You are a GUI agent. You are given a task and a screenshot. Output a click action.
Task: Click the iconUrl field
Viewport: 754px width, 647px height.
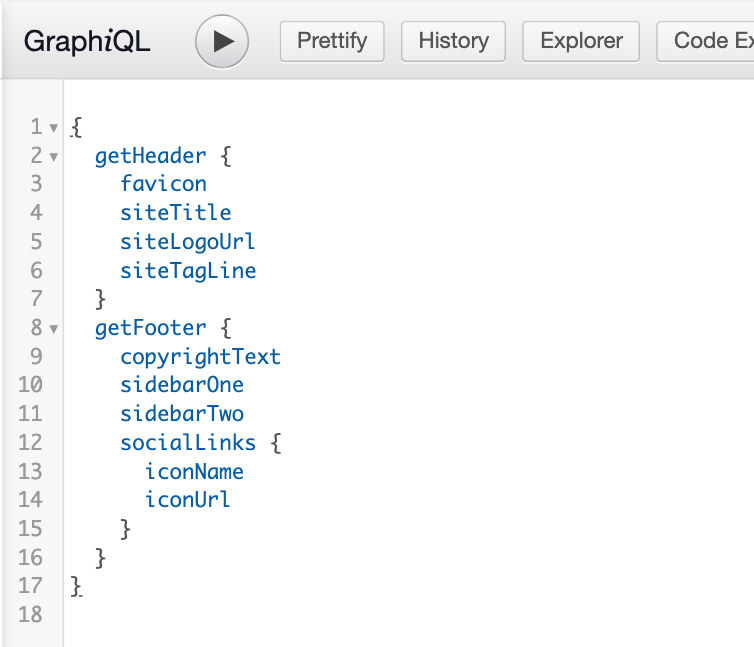pos(188,500)
